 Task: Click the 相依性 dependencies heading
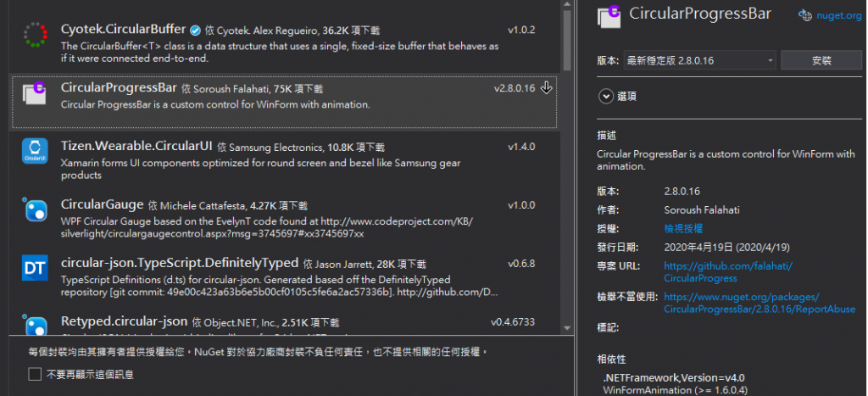612,359
